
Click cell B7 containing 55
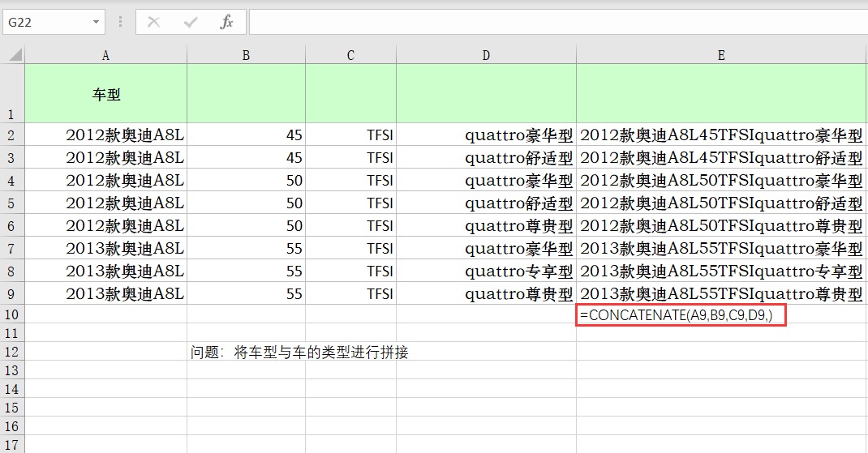[x=247, y=248]
